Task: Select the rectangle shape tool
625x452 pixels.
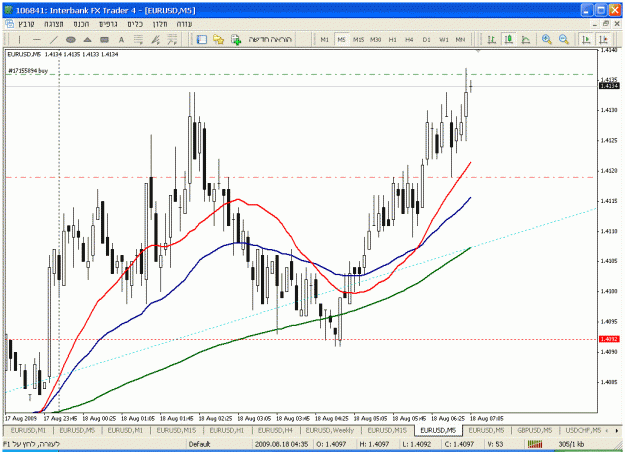Action: coord(104,39)
